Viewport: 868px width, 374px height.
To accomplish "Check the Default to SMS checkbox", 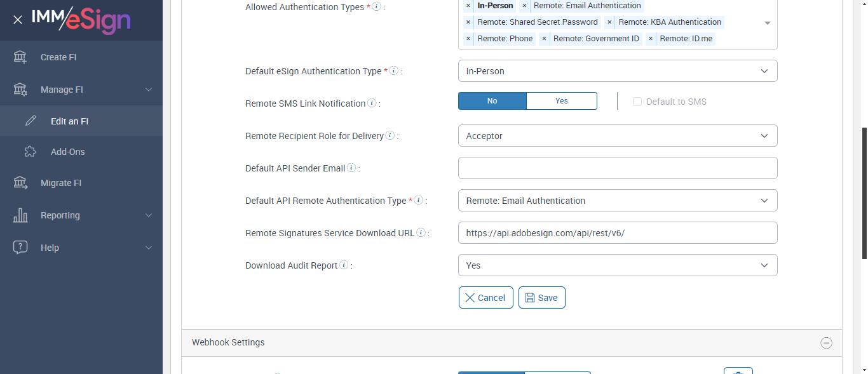I will (637, 102).
